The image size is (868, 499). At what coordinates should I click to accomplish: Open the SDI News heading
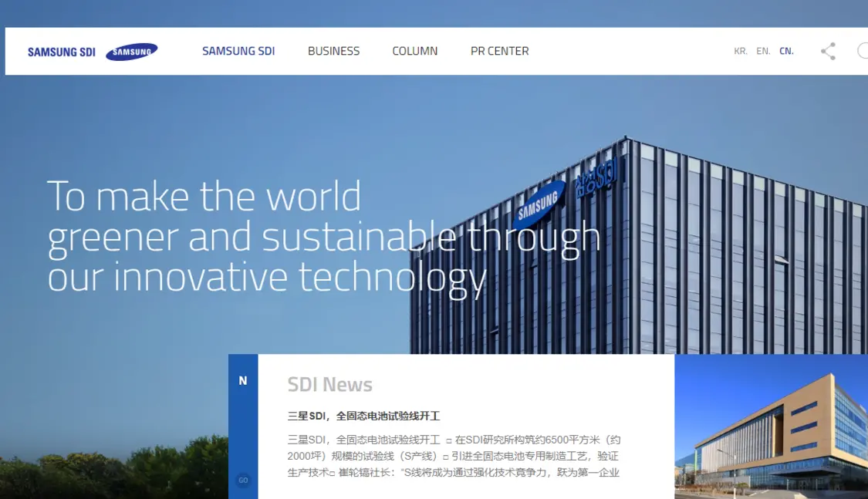tap(330, 385)
